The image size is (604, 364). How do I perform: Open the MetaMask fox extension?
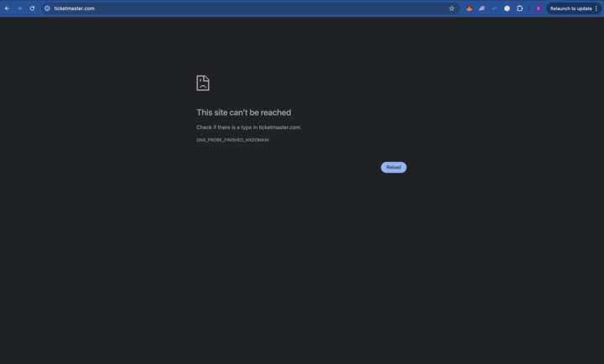[469, 8]
